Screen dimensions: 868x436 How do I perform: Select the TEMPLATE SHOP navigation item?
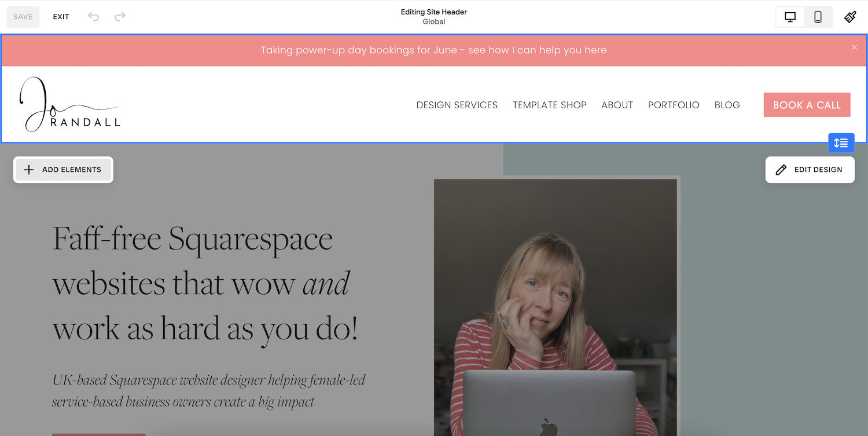coord(549,105)
